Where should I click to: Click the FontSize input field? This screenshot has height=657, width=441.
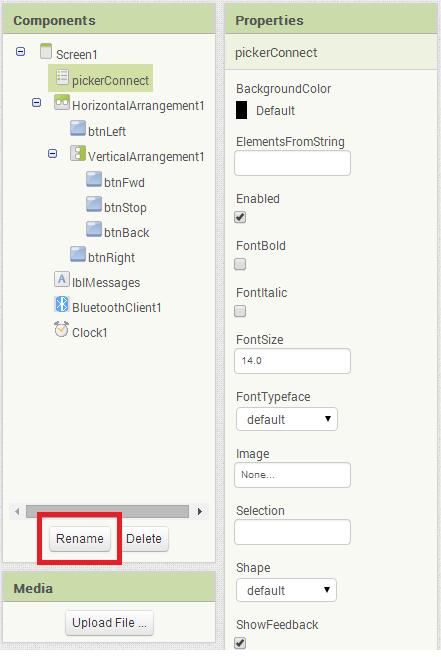point(293,361)
